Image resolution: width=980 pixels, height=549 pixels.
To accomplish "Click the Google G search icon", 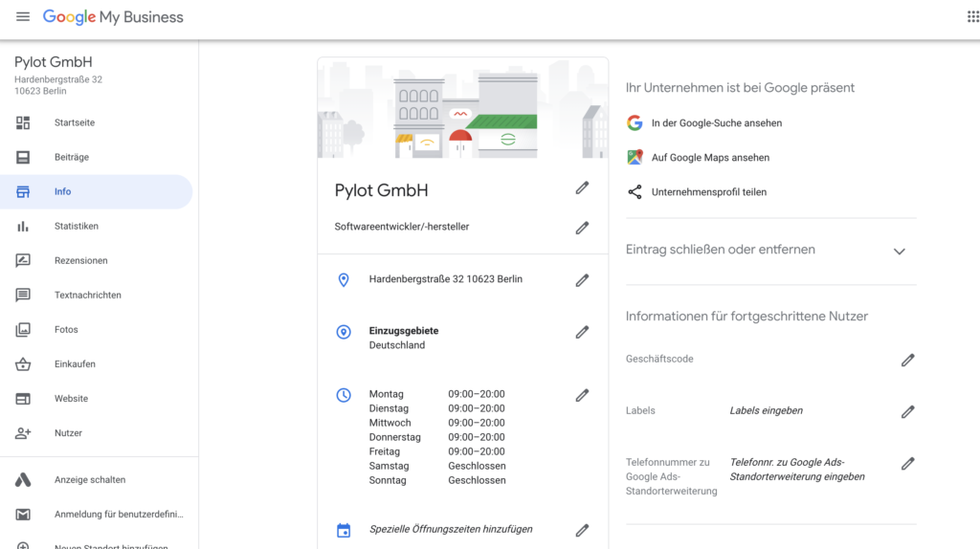I will tap(635, 123).
